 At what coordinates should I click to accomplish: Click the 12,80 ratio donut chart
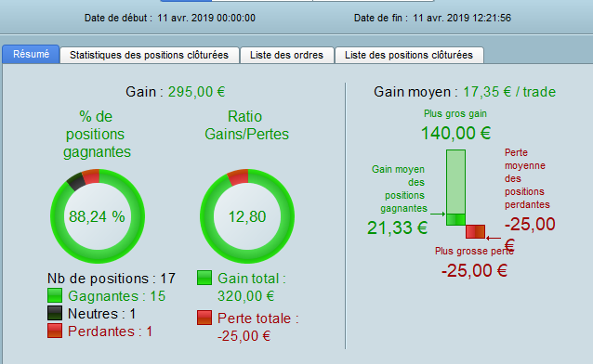pos(247,216)
